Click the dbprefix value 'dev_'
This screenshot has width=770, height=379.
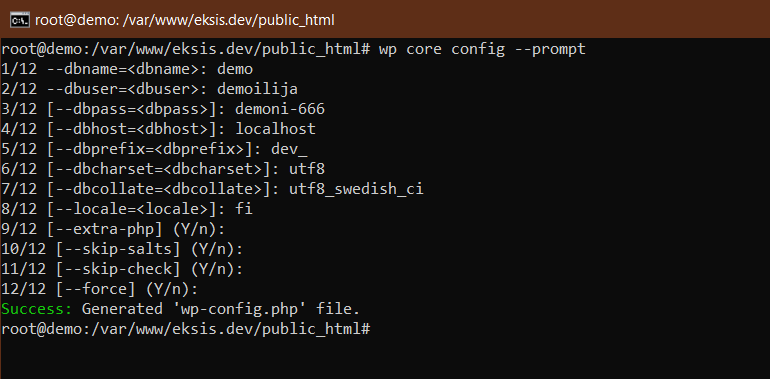pyautogui.click(x=289, y=149)
